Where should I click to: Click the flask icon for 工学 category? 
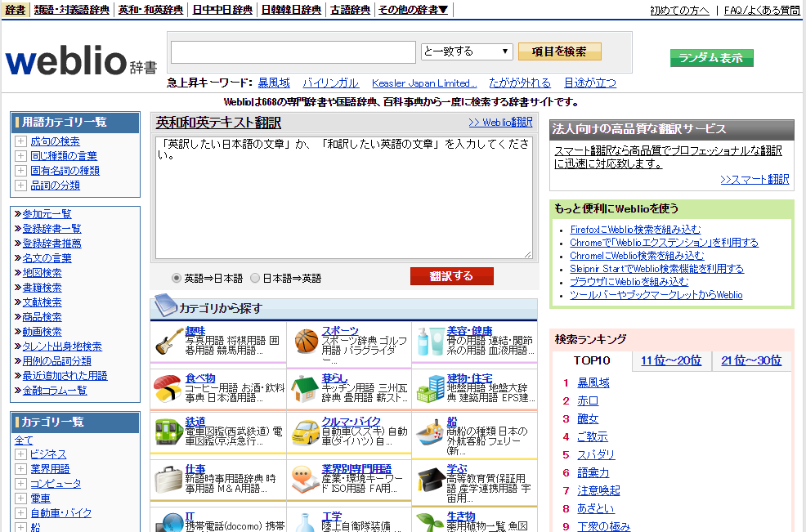point(306,522)
